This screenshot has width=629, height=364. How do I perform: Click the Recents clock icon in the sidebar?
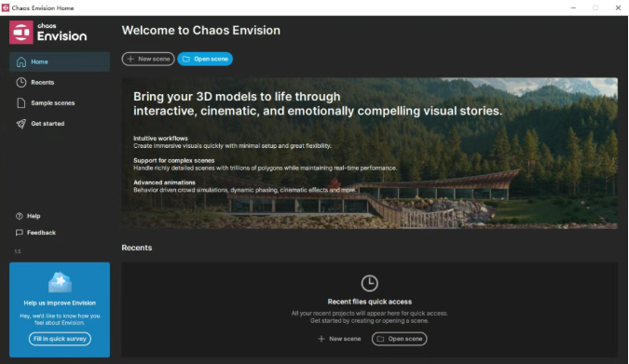[21, 82]
